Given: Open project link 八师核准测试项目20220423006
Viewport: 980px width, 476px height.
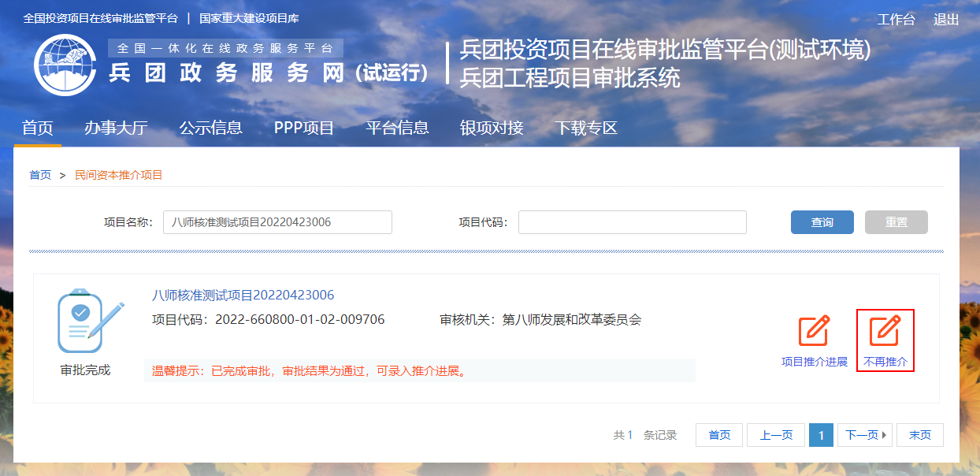Looking at the screenshot, I should [x=243, y=296].
